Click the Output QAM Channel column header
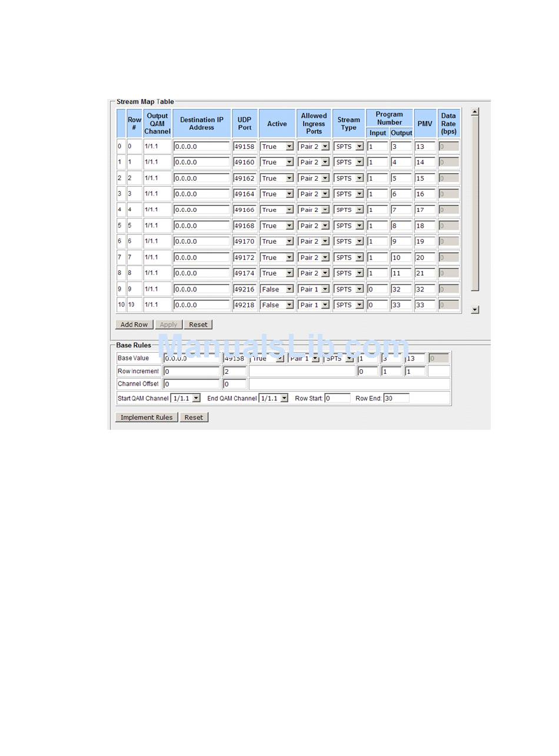This screenshot has width=559, height=756. coord(157,123)
